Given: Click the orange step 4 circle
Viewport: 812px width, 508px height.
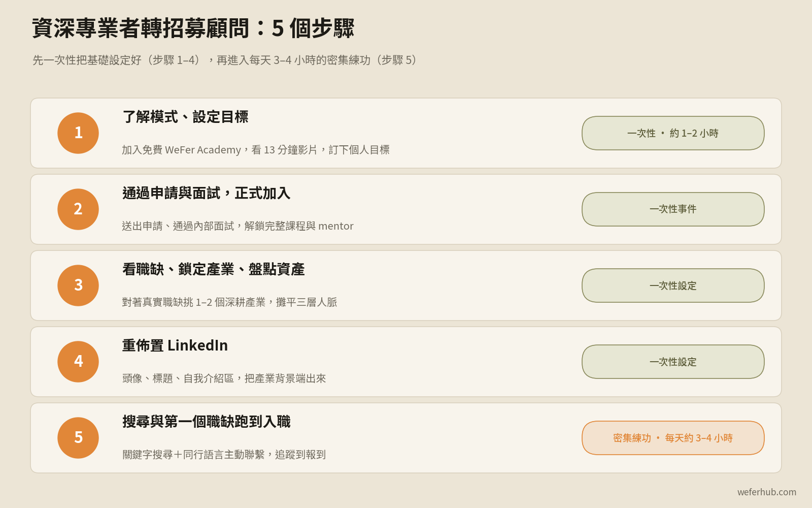Looking at the screenshot, I should click(78, 362).
